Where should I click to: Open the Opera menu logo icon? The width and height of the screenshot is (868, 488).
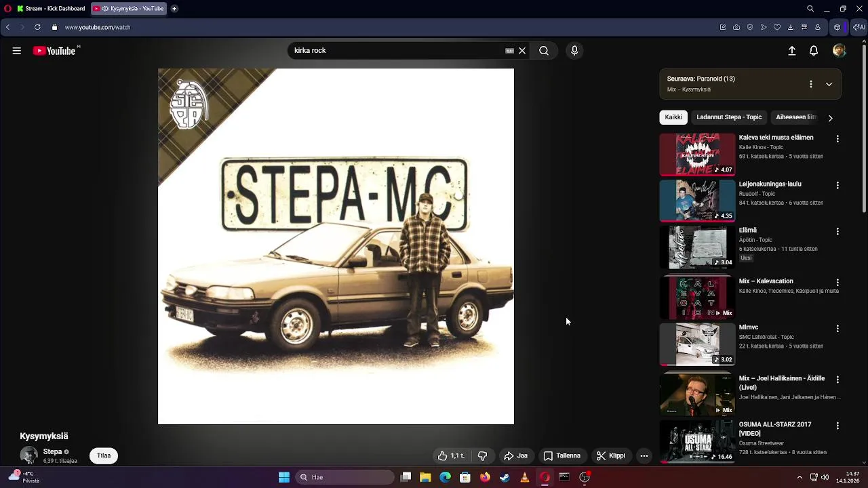[7, 9]
